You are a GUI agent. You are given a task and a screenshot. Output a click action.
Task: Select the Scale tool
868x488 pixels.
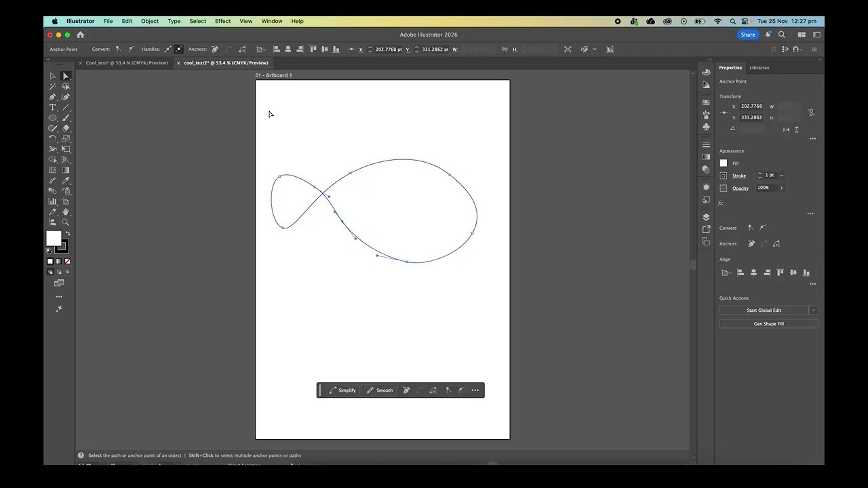pos(66,139)
